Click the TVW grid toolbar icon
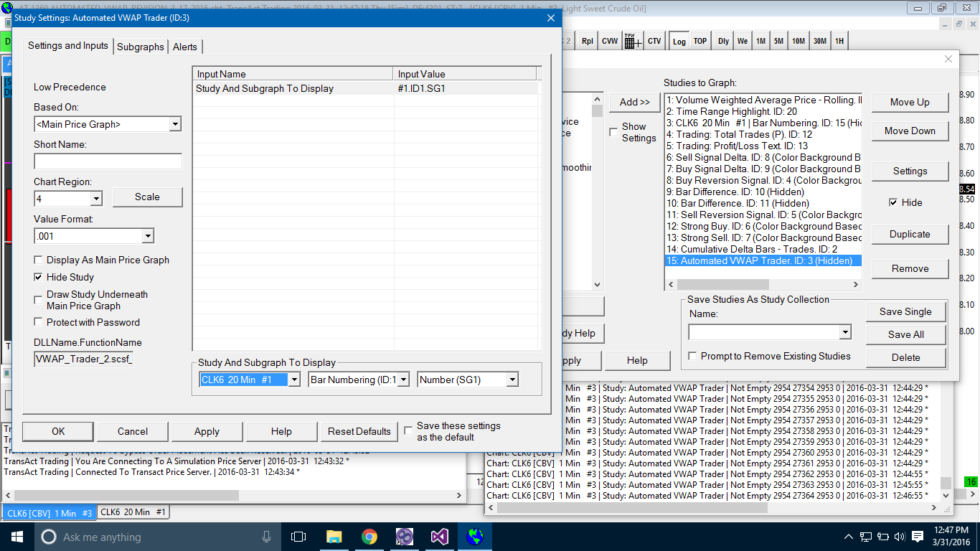The height and width of the screenshot is (551, 980). [633, 41]
